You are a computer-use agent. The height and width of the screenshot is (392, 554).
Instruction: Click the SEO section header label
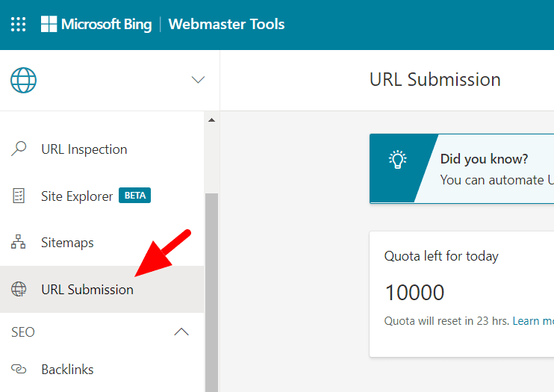23,332
